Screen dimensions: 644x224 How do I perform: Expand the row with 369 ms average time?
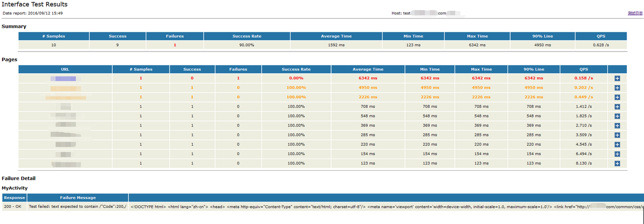(x=617, y=126)
